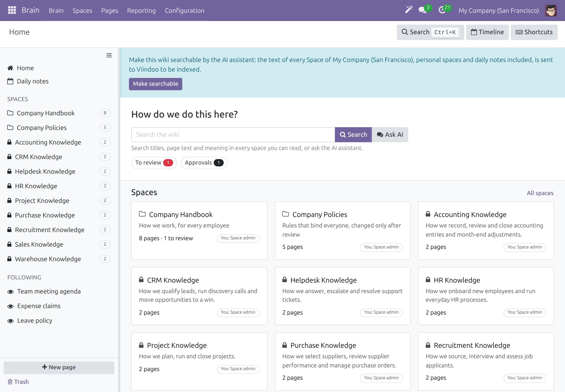Open the Timeline view button

487,32
